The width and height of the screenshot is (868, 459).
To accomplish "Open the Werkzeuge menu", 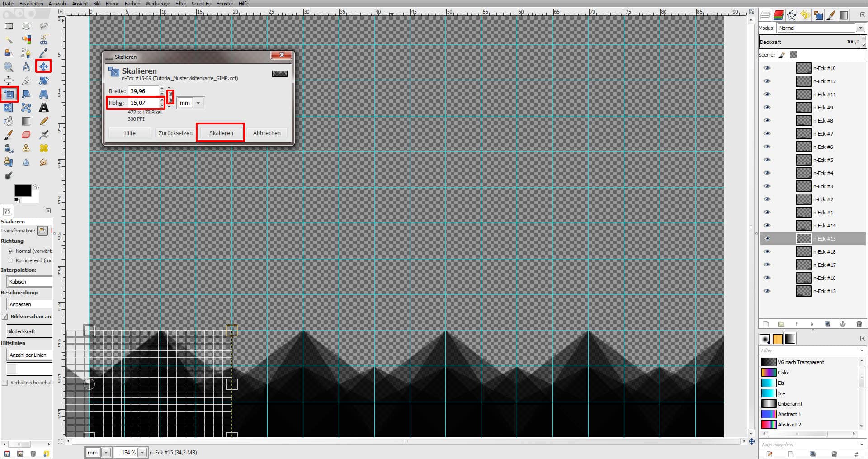I will point(158,4).
